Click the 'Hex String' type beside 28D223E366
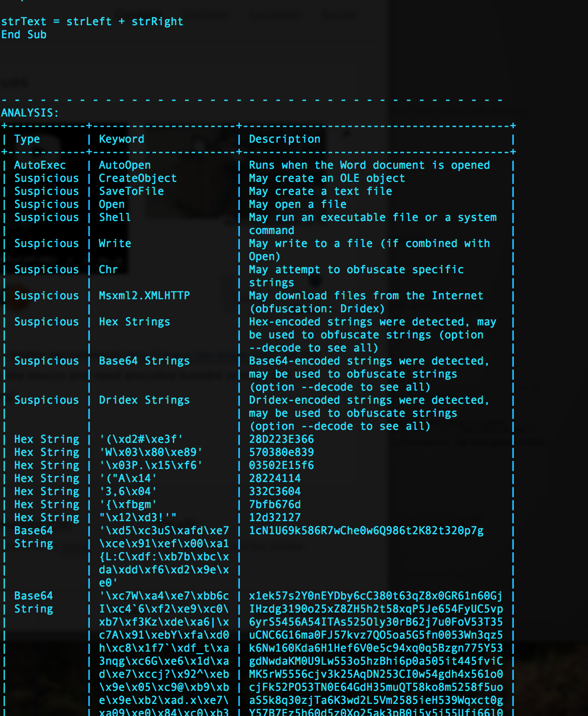The height and width of the screenshot is (716, 588). coord(47,439)
